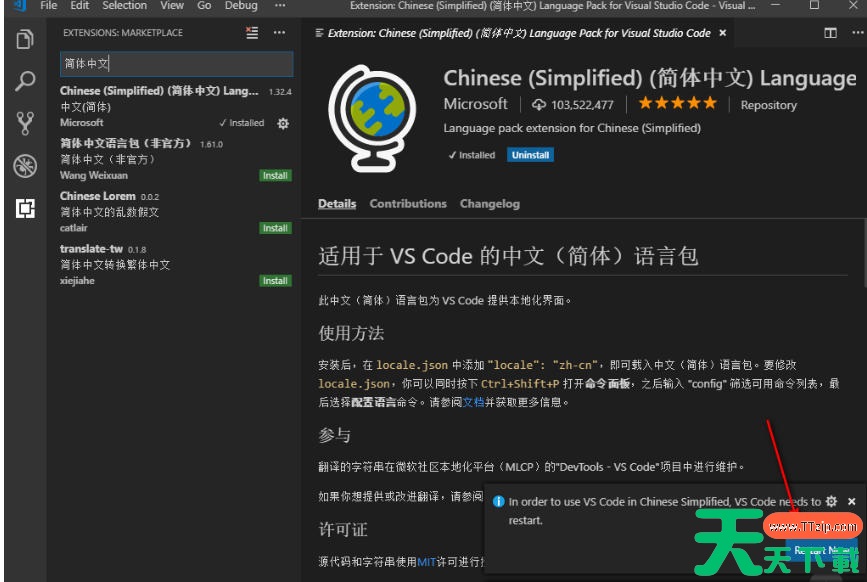This screenshot has height=582, width=867.
Task: Install the translate-tw extension
Action: point(274,280)
